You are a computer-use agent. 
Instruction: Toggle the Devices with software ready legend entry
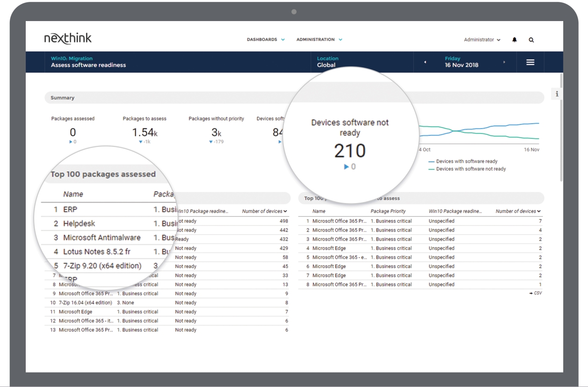[x=463, y=161]
